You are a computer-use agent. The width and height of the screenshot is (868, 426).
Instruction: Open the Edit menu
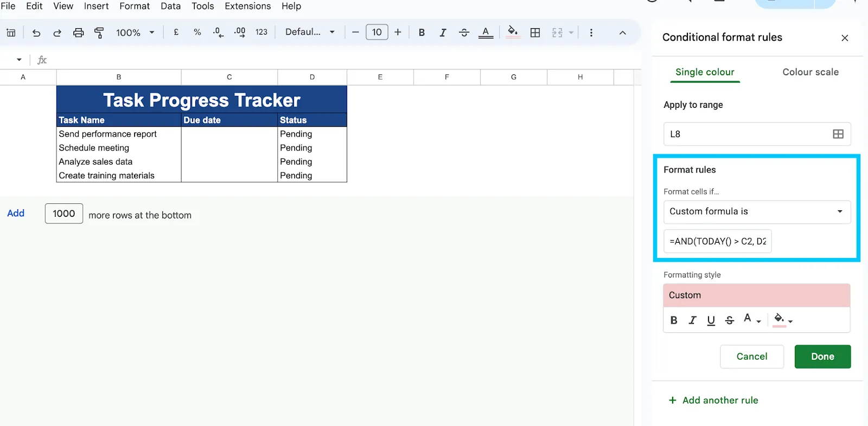(x=34, y=6)
